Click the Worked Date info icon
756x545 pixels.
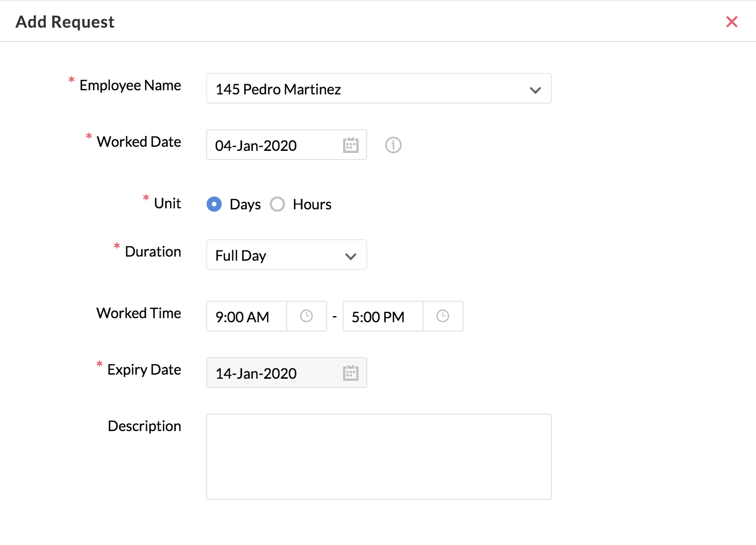pos(393,145)
